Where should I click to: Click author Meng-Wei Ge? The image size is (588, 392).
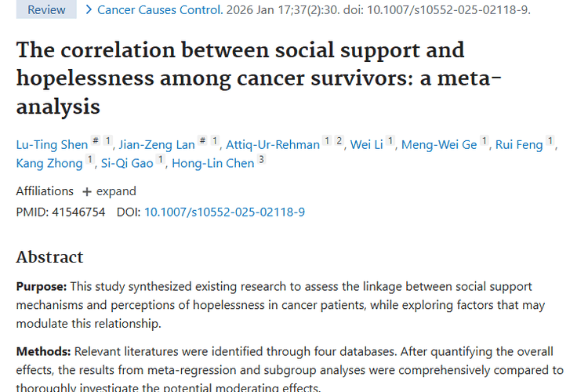439,144
